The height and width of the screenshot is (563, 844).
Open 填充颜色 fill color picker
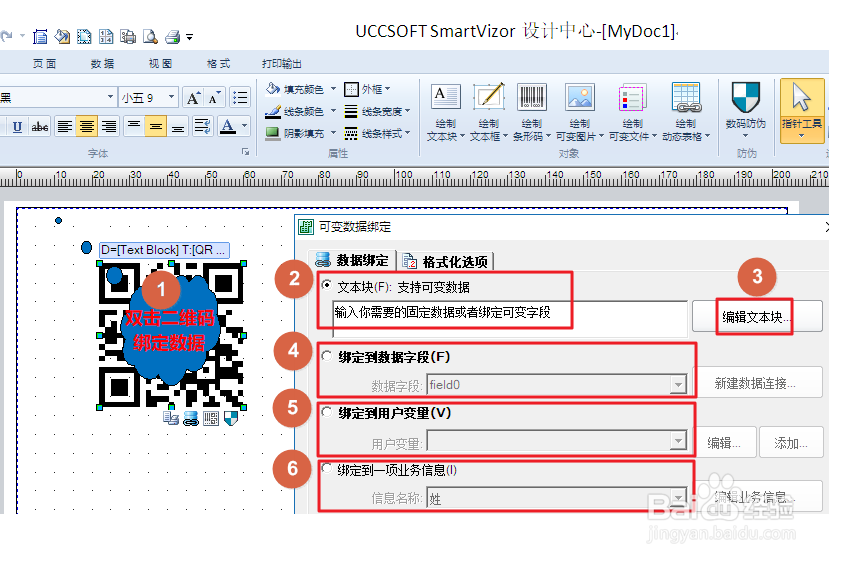point(301,89)
